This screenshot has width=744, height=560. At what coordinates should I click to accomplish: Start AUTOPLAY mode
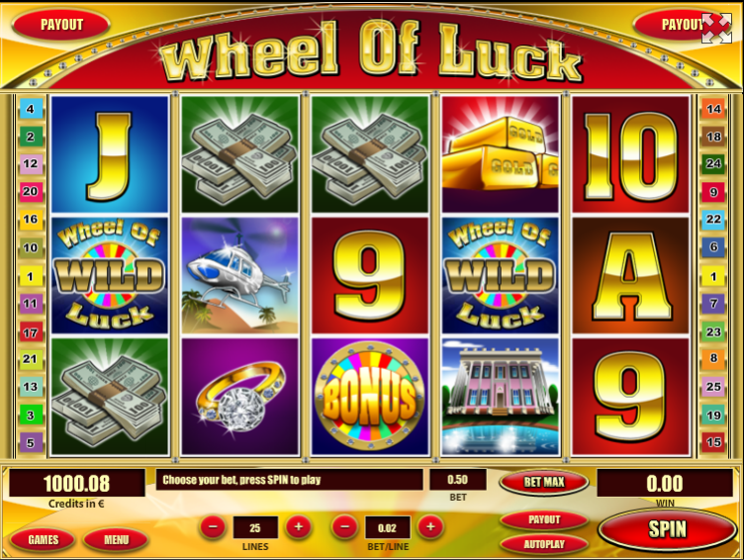pyautogui.click(x=544, y=544)
